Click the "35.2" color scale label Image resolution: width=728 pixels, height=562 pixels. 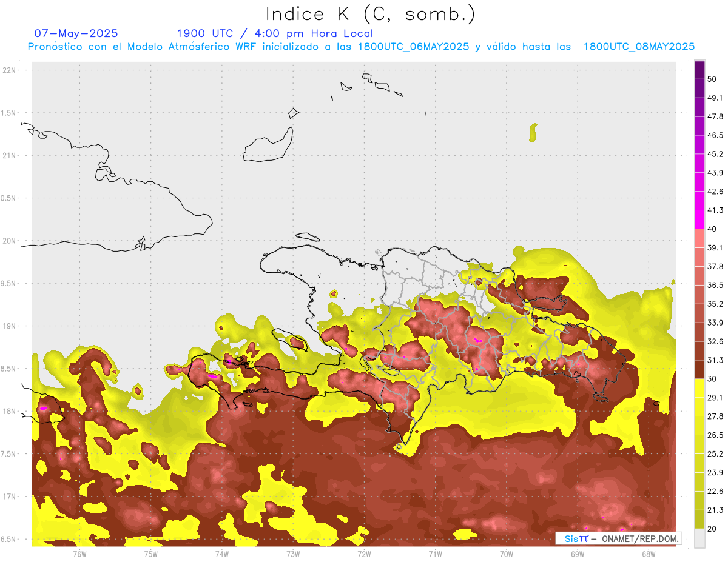click(x=715, y=304)
